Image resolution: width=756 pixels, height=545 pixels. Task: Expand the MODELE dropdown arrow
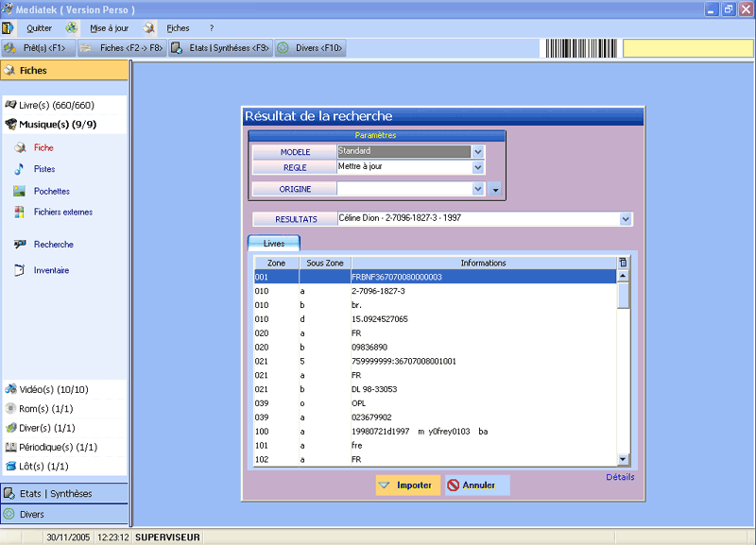pyautogui.click(x=478, y=152)
